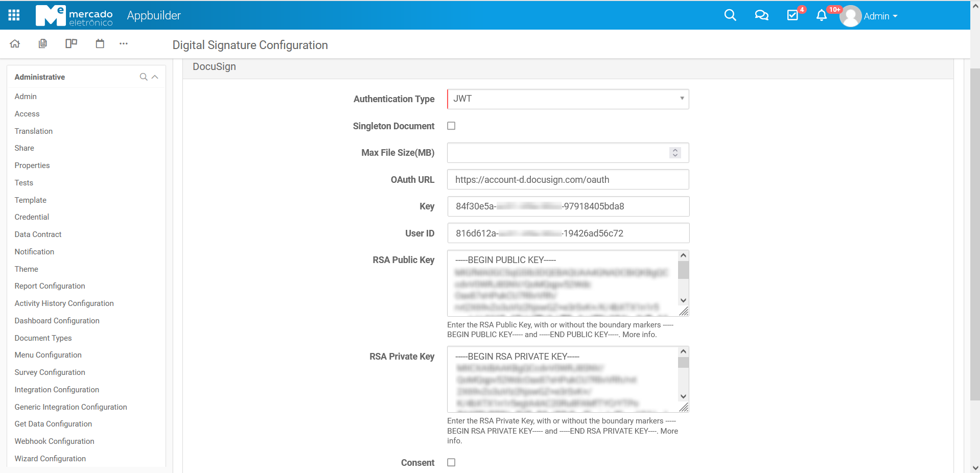This screenshot has width=980, height=473.
Task: Select Integration Configuration menu item
Action: tap(57, 390)
